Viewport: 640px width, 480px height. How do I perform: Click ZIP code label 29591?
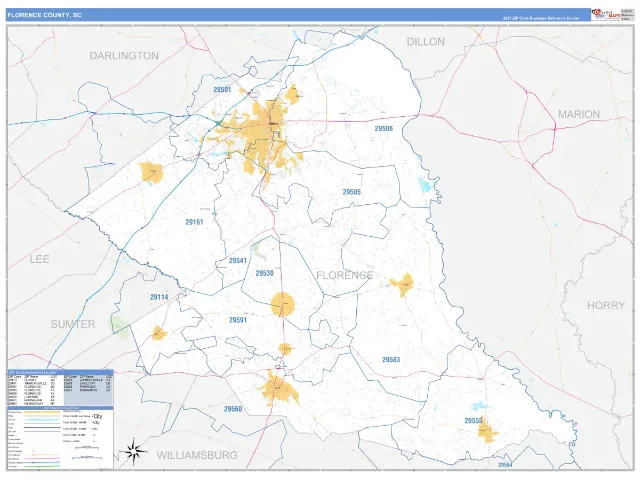pos(238,320)
